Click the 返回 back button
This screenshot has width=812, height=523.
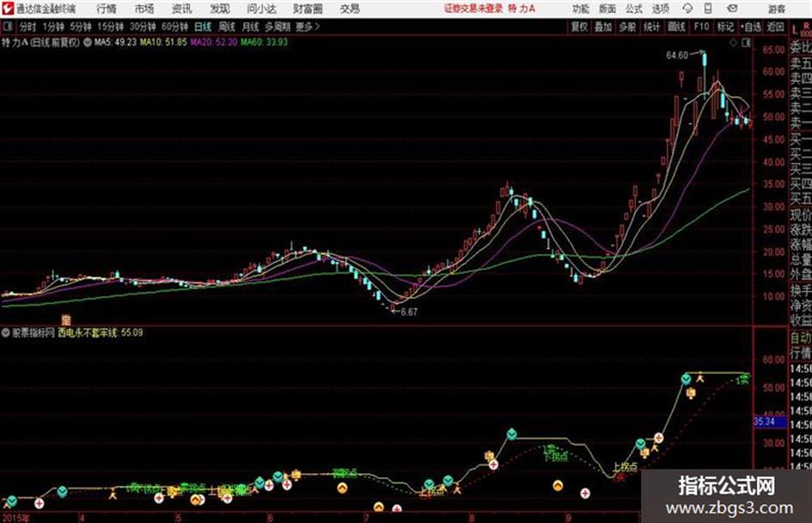point(775,27)
